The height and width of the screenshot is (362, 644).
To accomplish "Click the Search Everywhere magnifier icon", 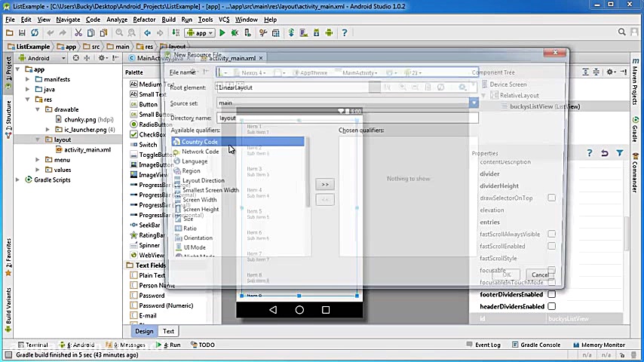I will tap(622, 32).
